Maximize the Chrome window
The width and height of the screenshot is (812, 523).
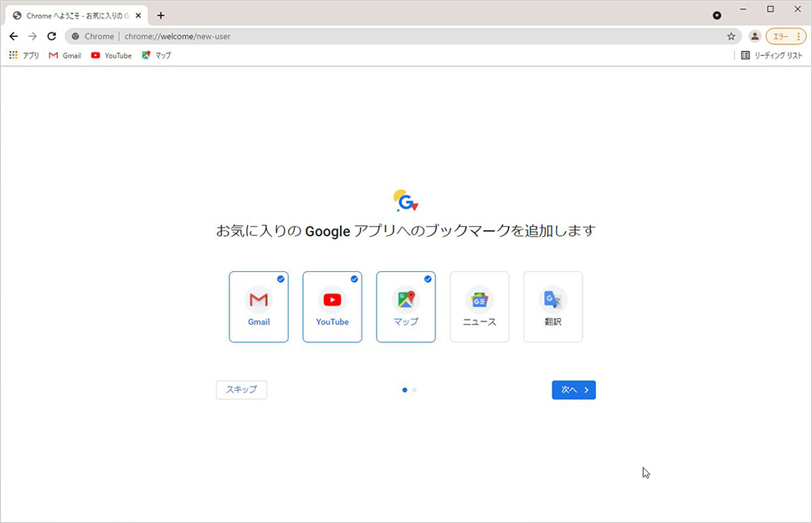coord(771,9)
